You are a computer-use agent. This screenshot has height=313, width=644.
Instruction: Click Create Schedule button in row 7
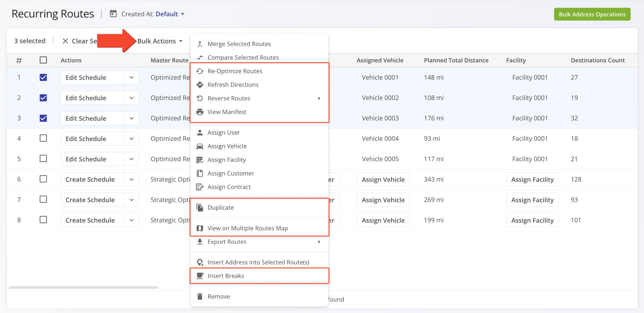tap(92, 200)
